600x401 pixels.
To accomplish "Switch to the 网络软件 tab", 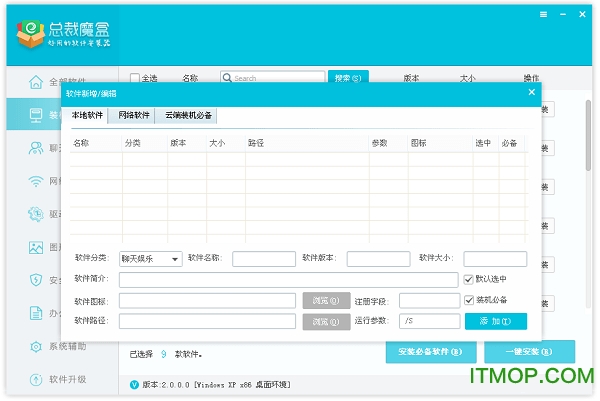I will click(133, 116).
